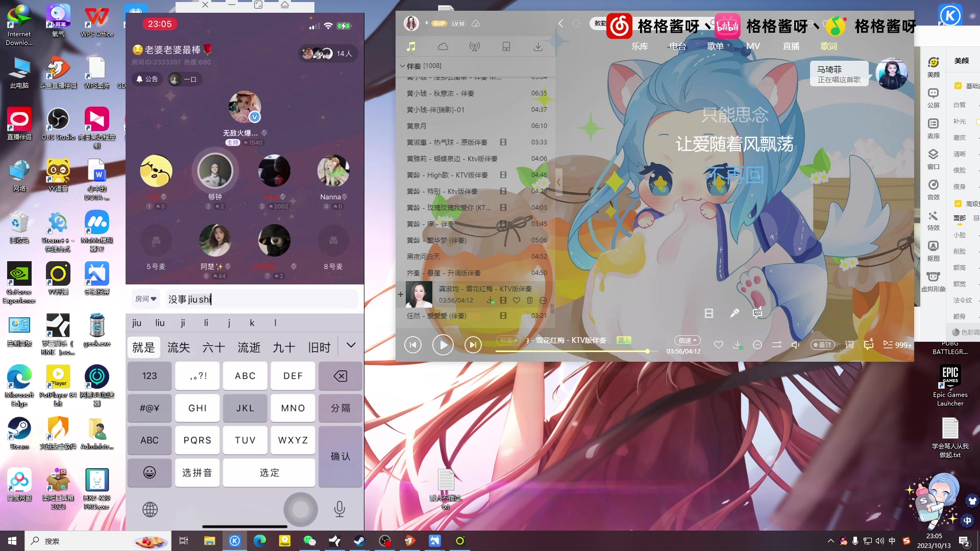The height and width of the screenshot is (551, 980).
Task: Tap the emoji key on phone keyboard
Action: (x=149, y=472)
